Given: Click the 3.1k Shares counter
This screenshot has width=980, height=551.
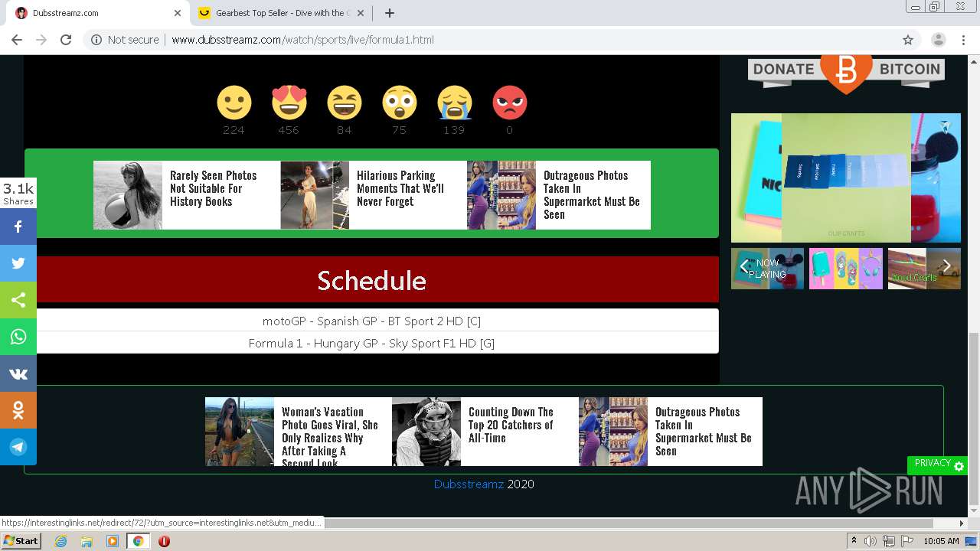Looking at the screenshot, I should coord(18,194).
